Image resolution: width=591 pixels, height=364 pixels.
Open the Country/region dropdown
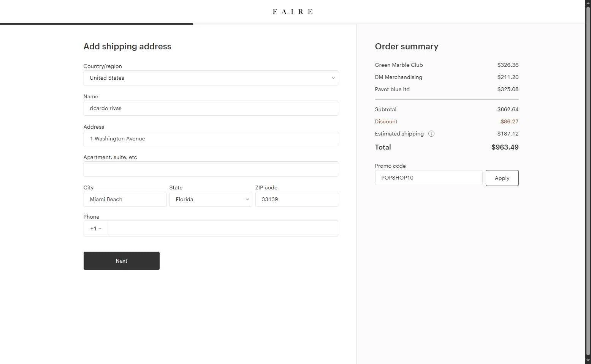click(x=211, y=78)
